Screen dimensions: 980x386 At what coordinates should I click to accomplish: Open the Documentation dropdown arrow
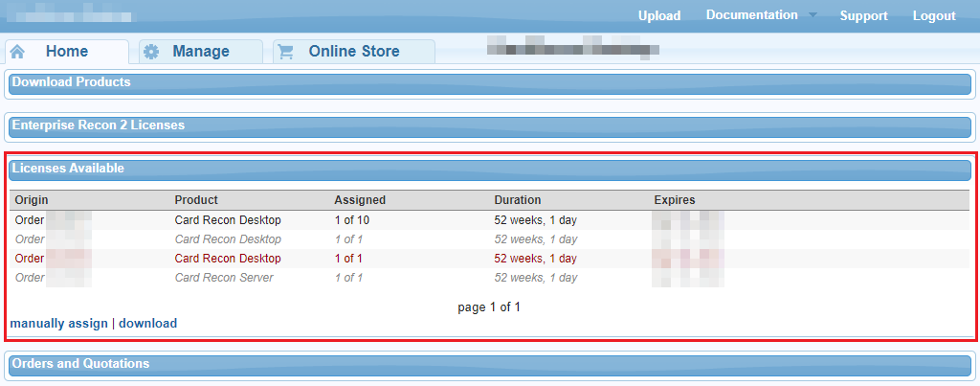pyautogui.click(x=812, y=15)
